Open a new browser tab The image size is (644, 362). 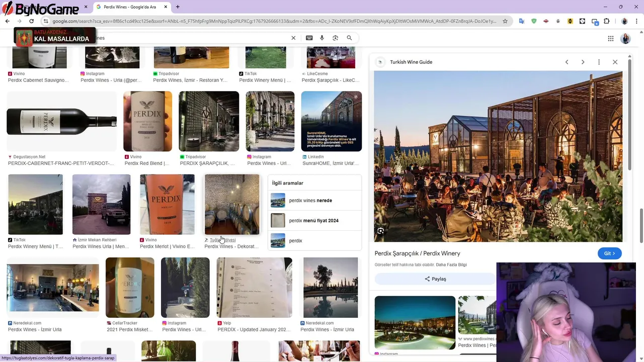(x=178, y=7)
